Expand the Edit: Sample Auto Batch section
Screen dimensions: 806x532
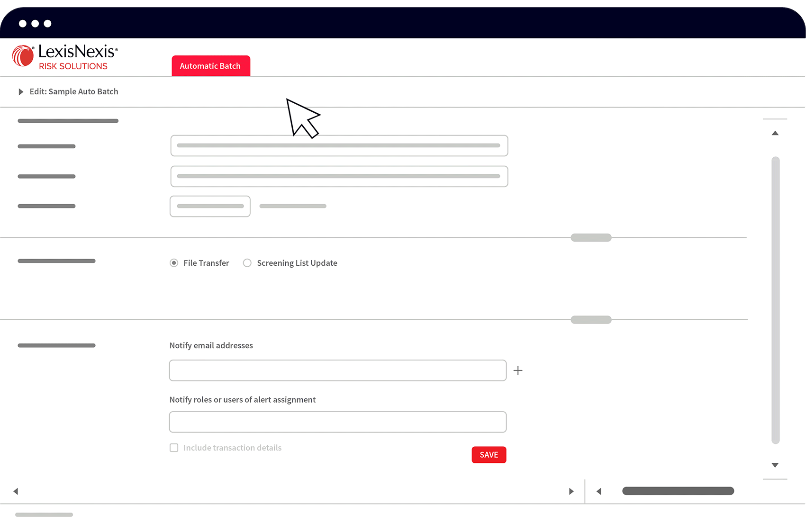pos(21,92)
